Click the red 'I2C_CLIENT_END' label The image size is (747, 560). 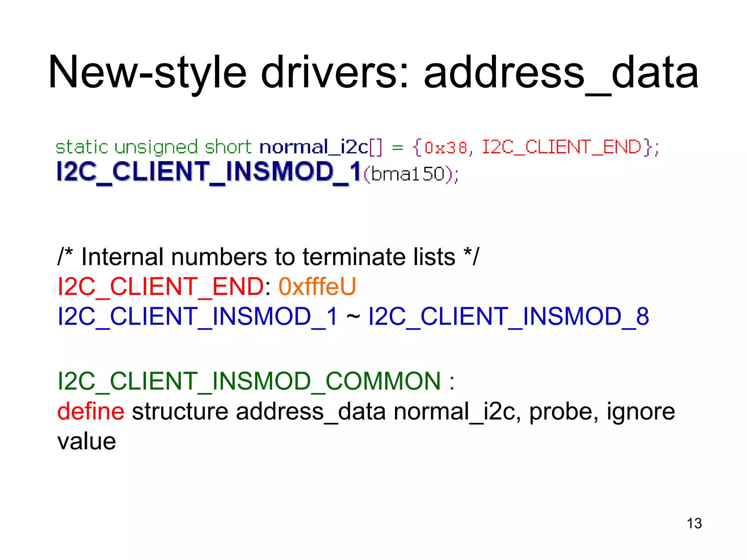pyautogui.click(x=161, y=287)
